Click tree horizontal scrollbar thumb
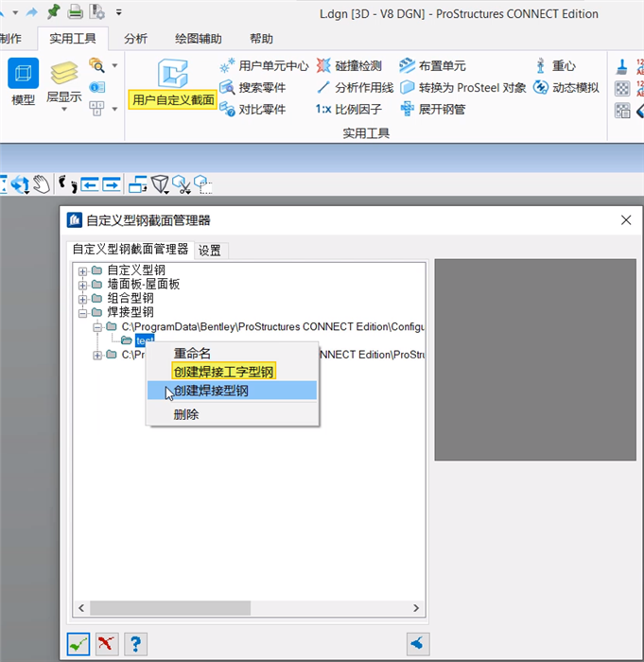The height and width of the screenshot is (662, 644). click(x=170, y=608)
